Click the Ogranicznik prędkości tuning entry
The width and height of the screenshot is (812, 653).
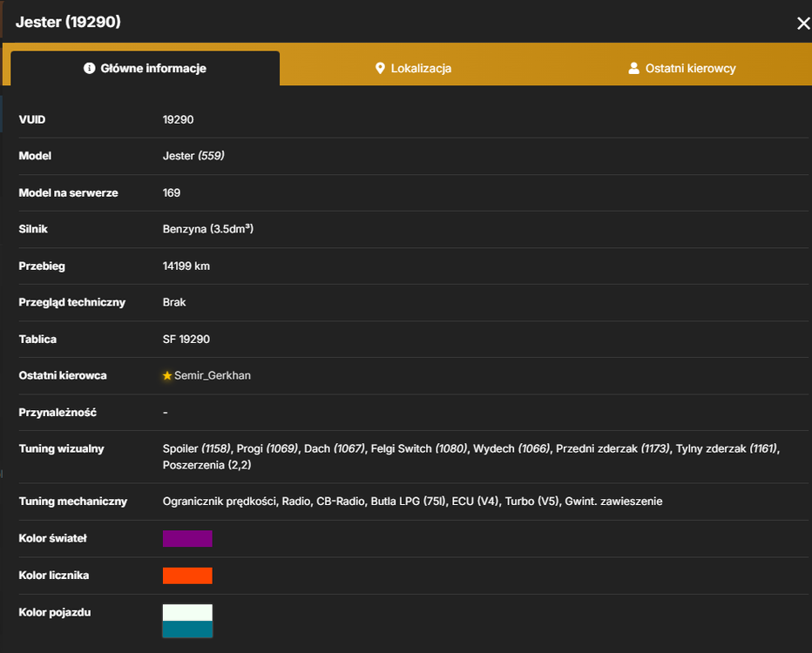pyautogui.click(x=220, y=502)
